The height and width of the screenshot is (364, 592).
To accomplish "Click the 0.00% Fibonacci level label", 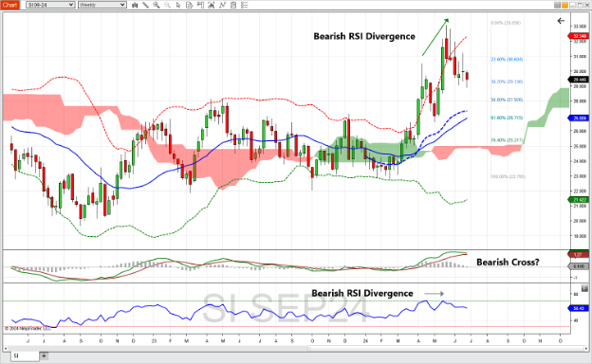I will click(x=506, y=23).
